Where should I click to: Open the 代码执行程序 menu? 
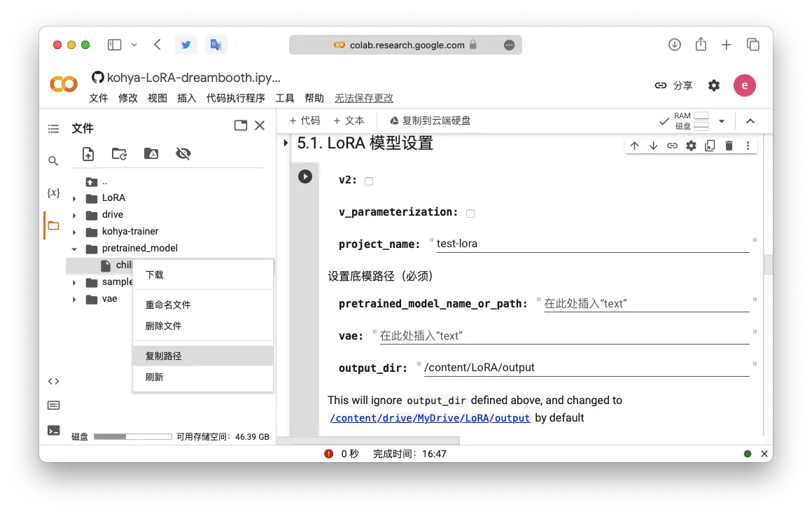pyautogui.click(x=235, y=98)
